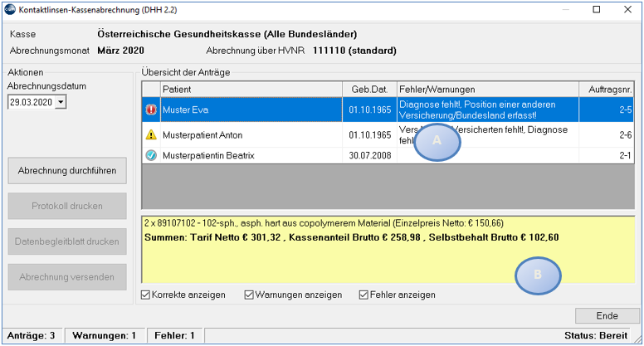Click the Summen line in the yellow detail box

click(x=352, y=237)
